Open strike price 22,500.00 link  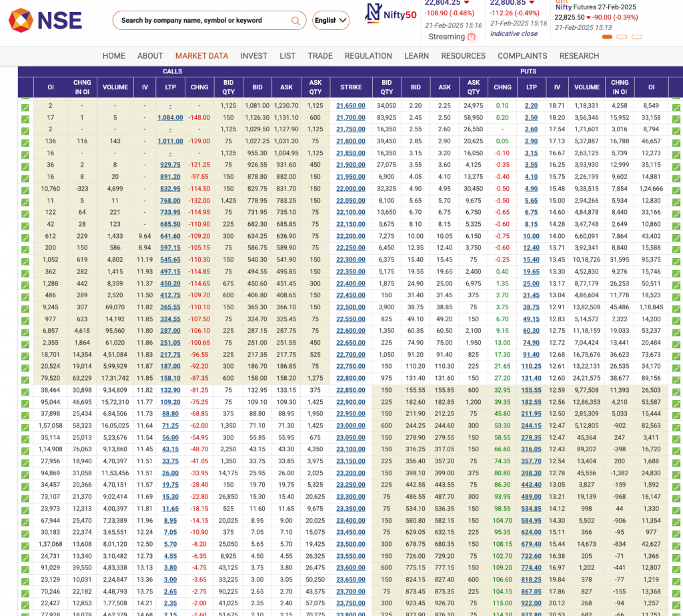(x=351, y=307)
